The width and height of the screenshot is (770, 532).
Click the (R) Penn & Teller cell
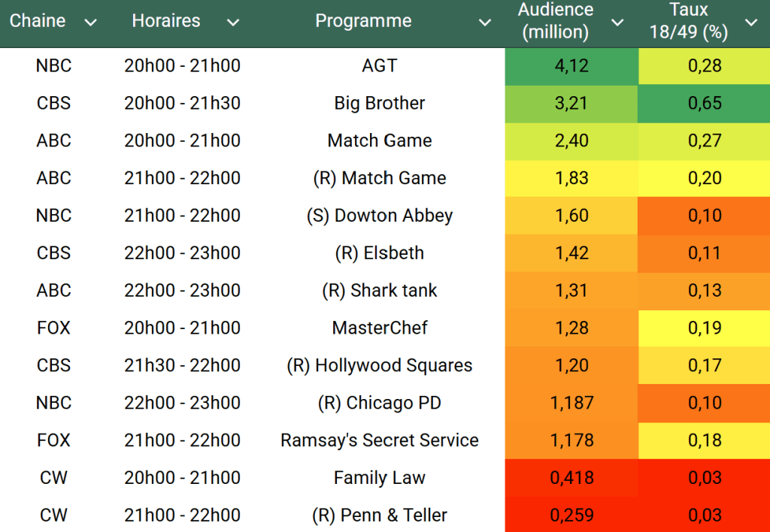pos(380,515)
